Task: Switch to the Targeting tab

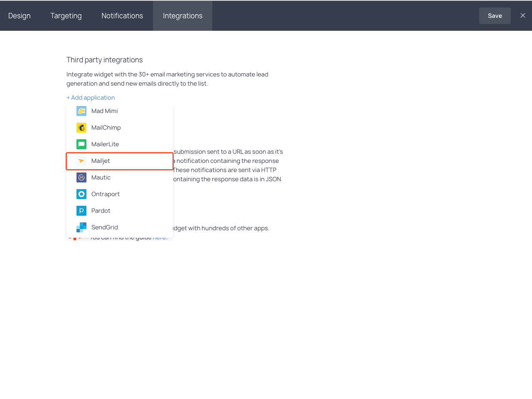Action: (66, 16)
